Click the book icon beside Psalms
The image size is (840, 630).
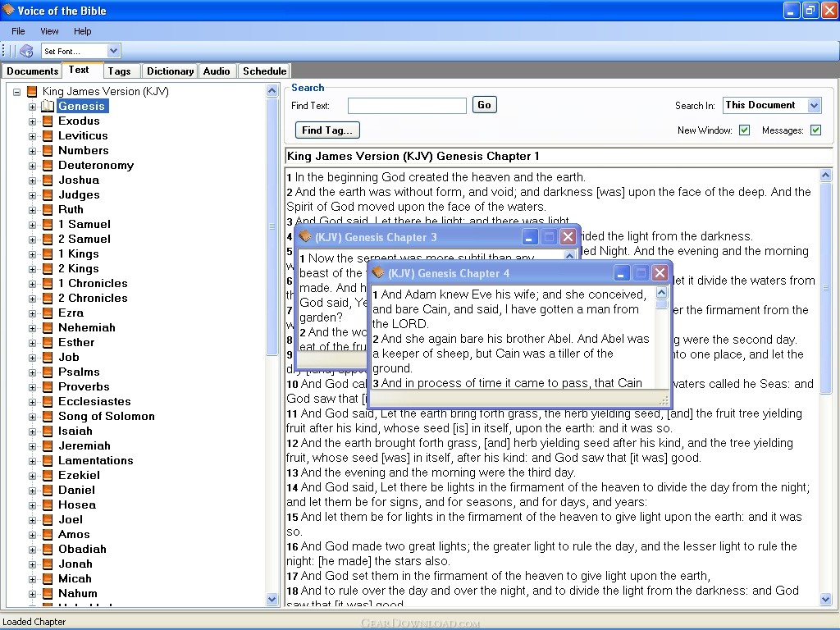pos(48,372)
